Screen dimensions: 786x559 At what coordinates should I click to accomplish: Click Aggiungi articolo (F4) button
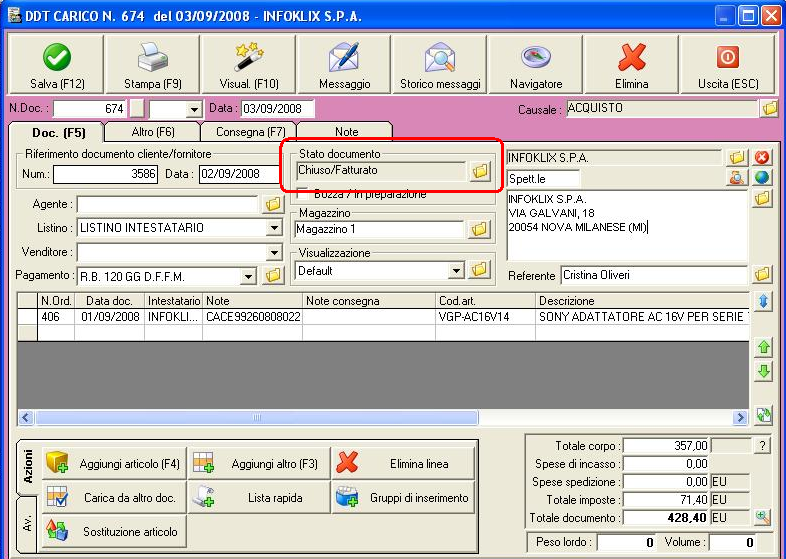pos(114,464)
